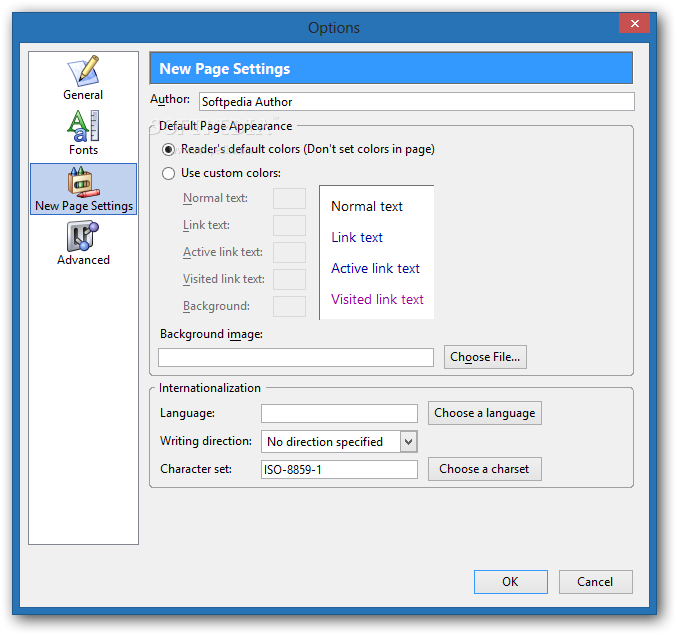Viewport: 677px width, 635px height.
Task: Click the 'Internationalization' group title
Action: click(210, 388)
